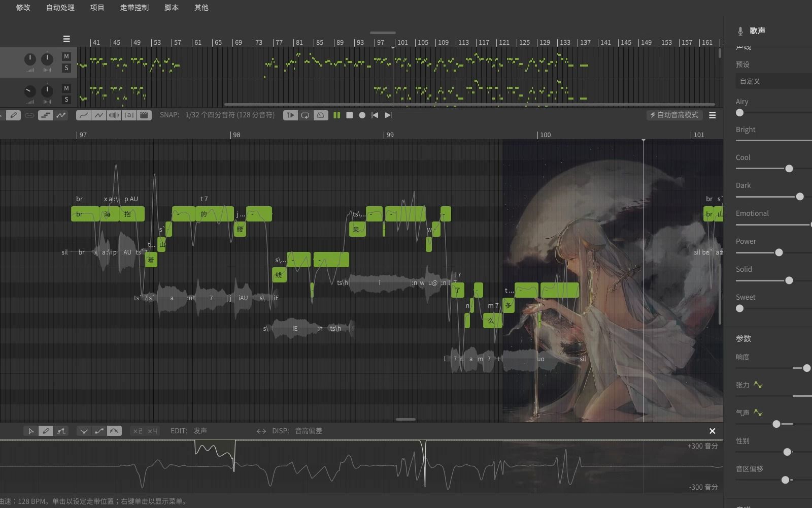The height and width of the screenshot is (508, 812).
Task: Open DISP parameter dropdown showing 音高偏差
Action: (x=309, y=431)
